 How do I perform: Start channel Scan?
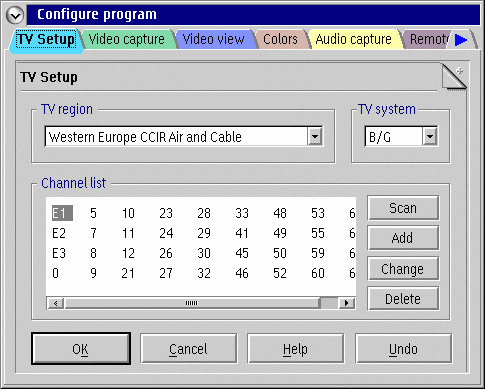pyautogui.click(x=403, y=208)
